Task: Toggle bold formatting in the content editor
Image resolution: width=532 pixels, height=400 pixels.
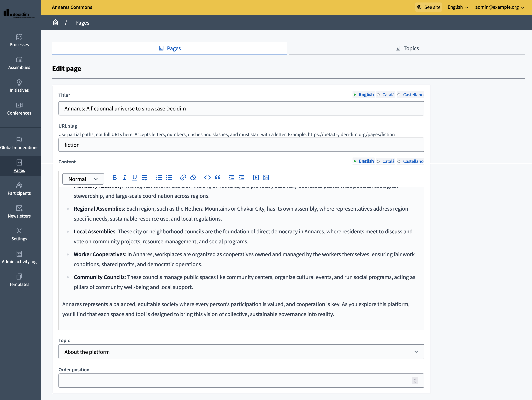Action: [x=115, y=177]
